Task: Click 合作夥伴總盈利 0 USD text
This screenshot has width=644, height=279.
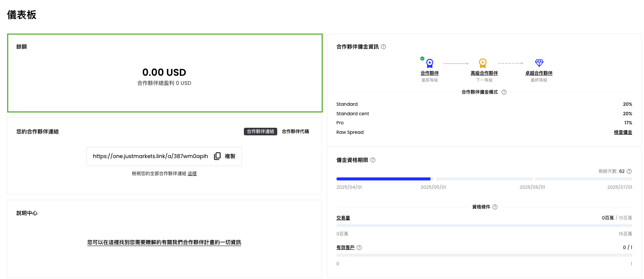Action: tap(164, 83)
